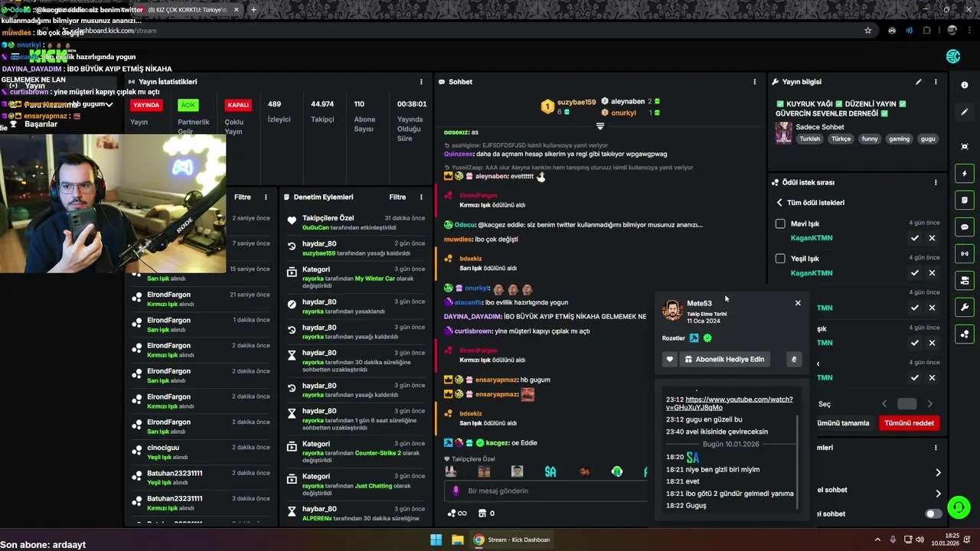Go to next page of reward requests
The height and width of the screenshot is (551, 980).
(930, 404)
